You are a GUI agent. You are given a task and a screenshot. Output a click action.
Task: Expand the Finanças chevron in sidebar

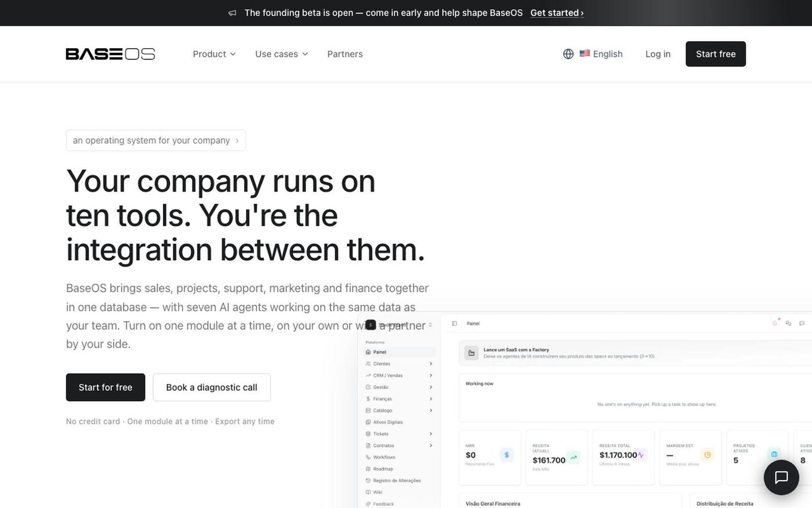431,399
